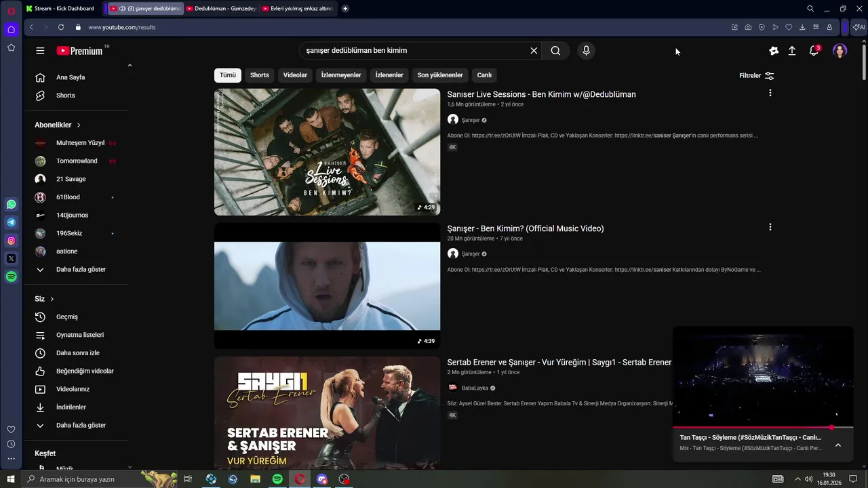The height and width of the screenshot is (488, 868).
Task: Select the Tümü filter chip
Action: 228,75
